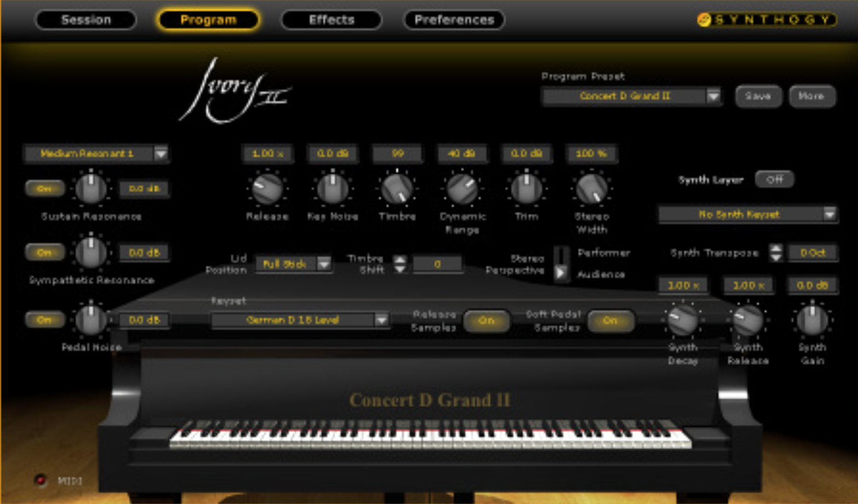Open the No Synth Keyset dropdown
The image size is (858, 504).
pyautogui.click(x=748, y=214)
